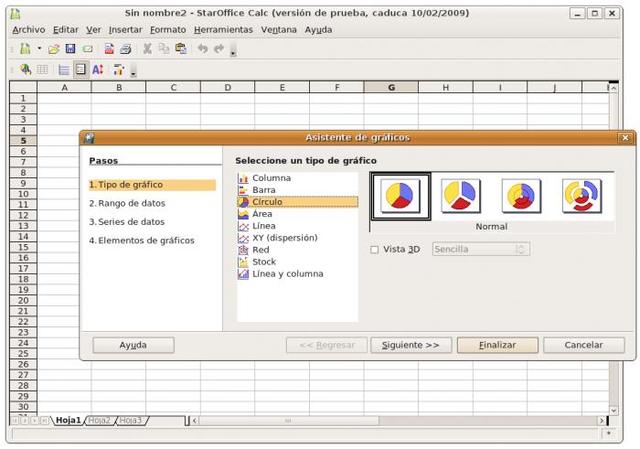Select the Círculo chart type
The image size is (640, 449).
[298, 202]
